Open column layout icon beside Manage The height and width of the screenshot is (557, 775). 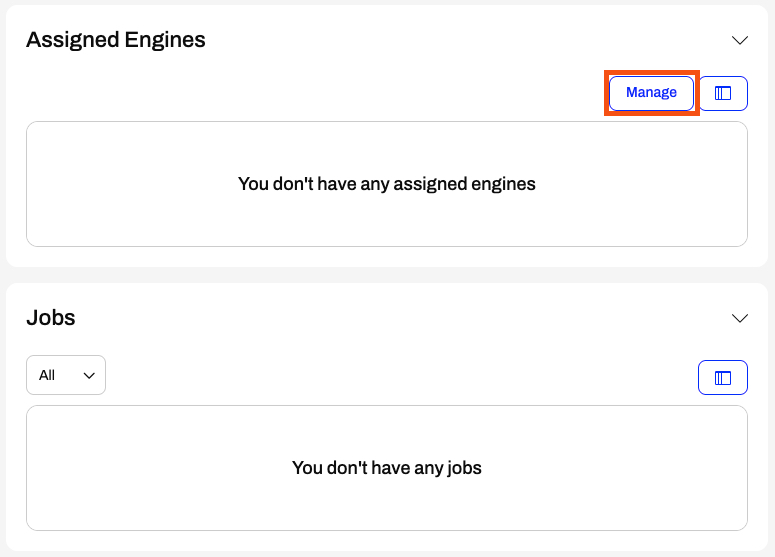(723, 93)
